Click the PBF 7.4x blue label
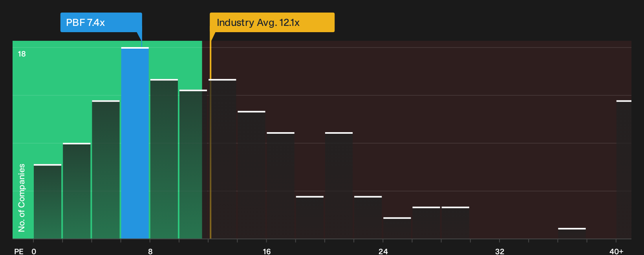Image resolution: width=644 pixels, height=255 pixels. click(x=101, y=22)
